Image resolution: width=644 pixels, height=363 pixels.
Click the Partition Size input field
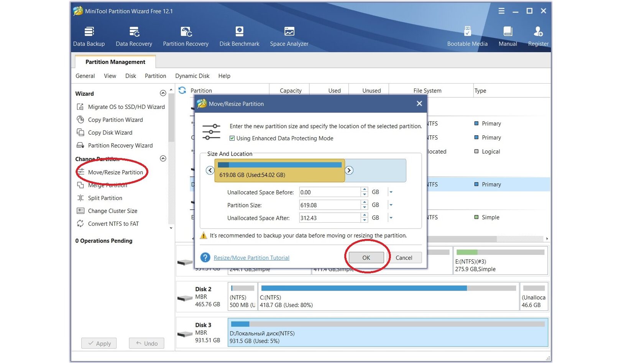pos(330,205)
